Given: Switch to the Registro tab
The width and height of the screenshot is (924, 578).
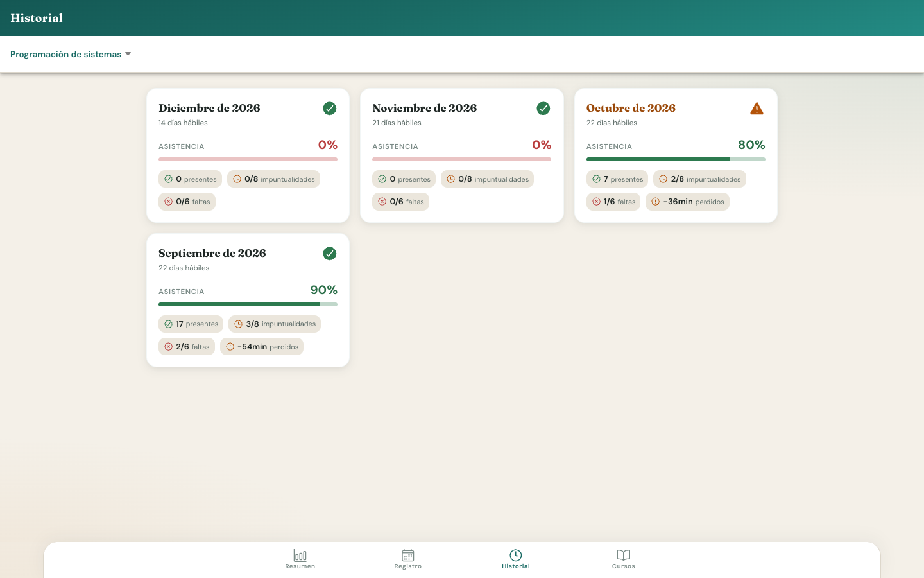Looking at the screenshot, I should click(408, 559).
